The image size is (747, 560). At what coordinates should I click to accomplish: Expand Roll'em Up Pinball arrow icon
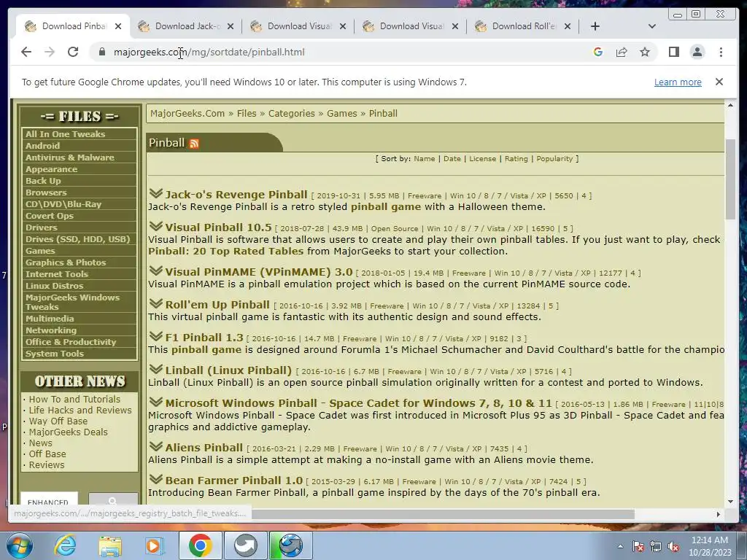[x=155, y=304]
